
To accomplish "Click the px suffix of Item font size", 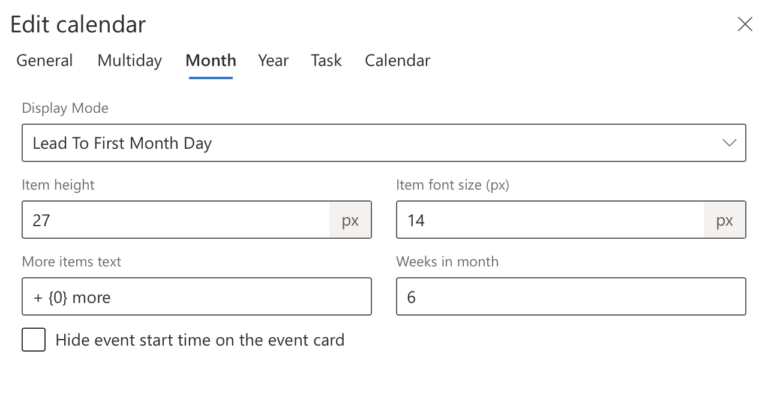I will [x=724, y=220].
